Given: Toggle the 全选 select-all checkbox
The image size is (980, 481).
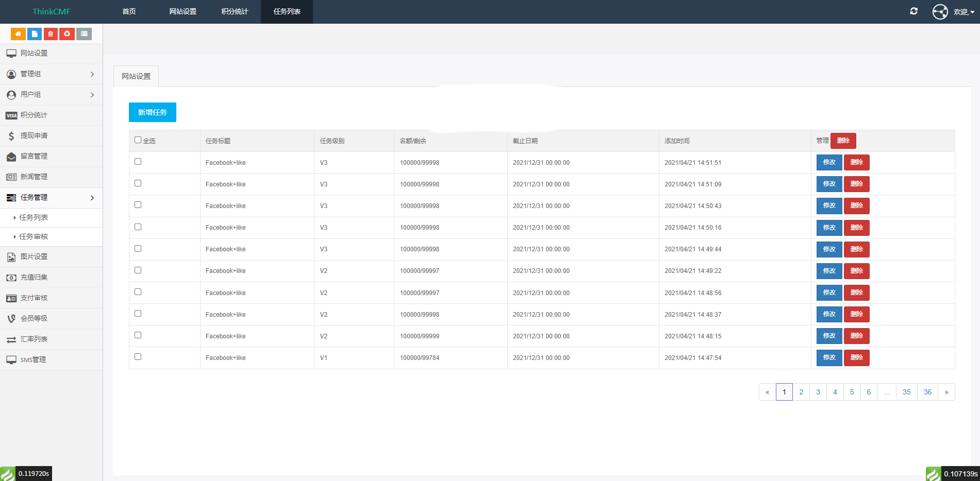Looking at the screenshot, I should point(138,140).
